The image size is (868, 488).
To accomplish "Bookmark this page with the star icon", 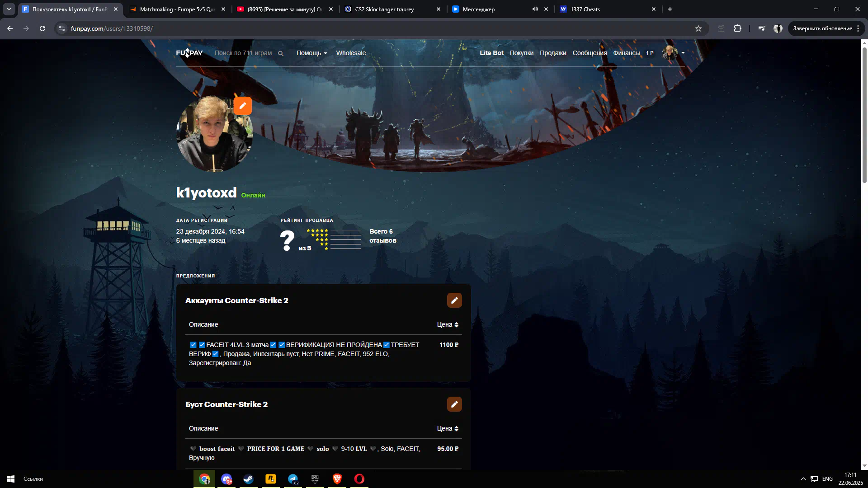I will [x=698, y=28].
